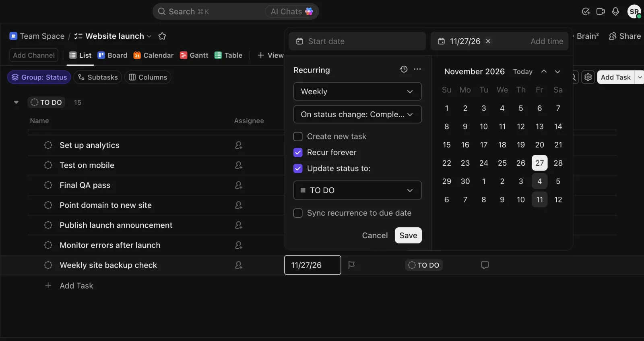Open recurrence history clock icon
Viewport: 644px width, 341px height.
tap(404, 69)
